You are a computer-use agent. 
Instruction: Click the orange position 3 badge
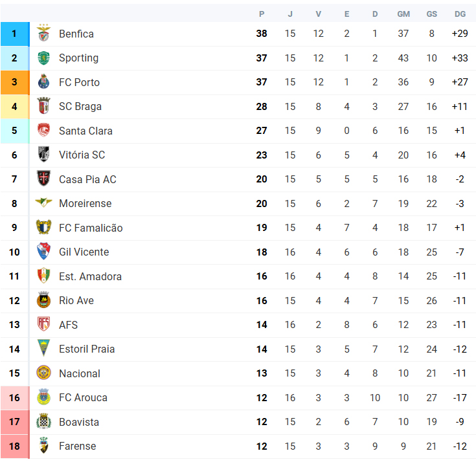[x=15, y=82]
